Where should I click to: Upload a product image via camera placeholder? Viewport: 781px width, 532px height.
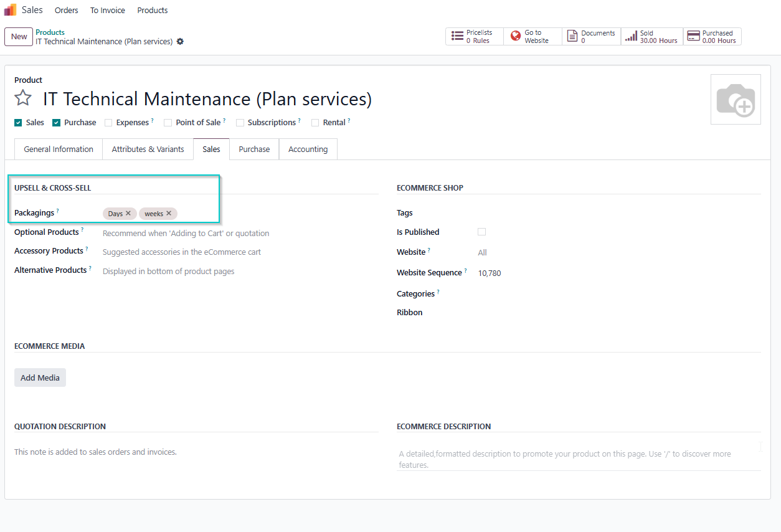click(735, 100)
